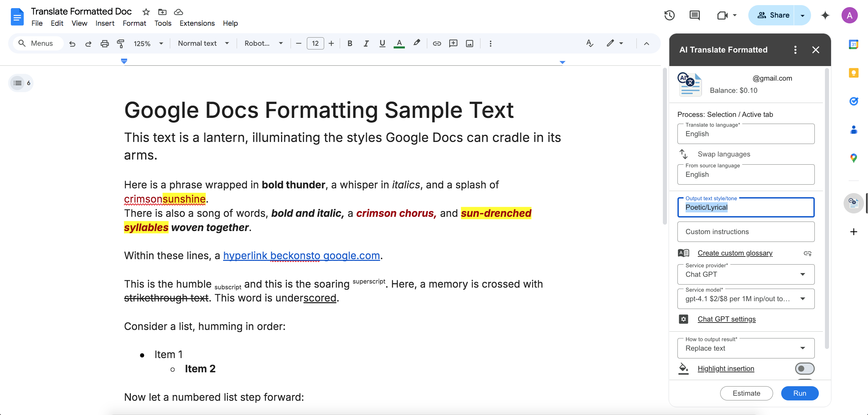
Task: Click the paint format roller icon
Action: point(120,43)
